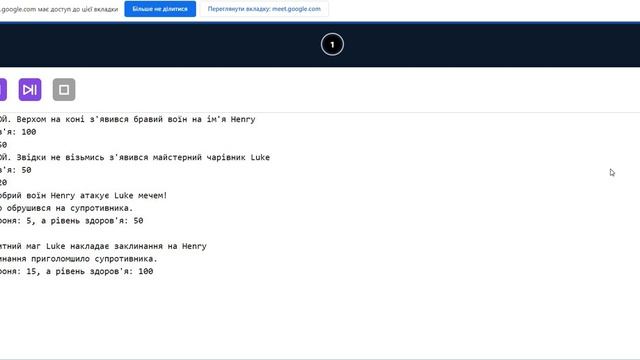Select the circled number 1 step indicator

332,44
